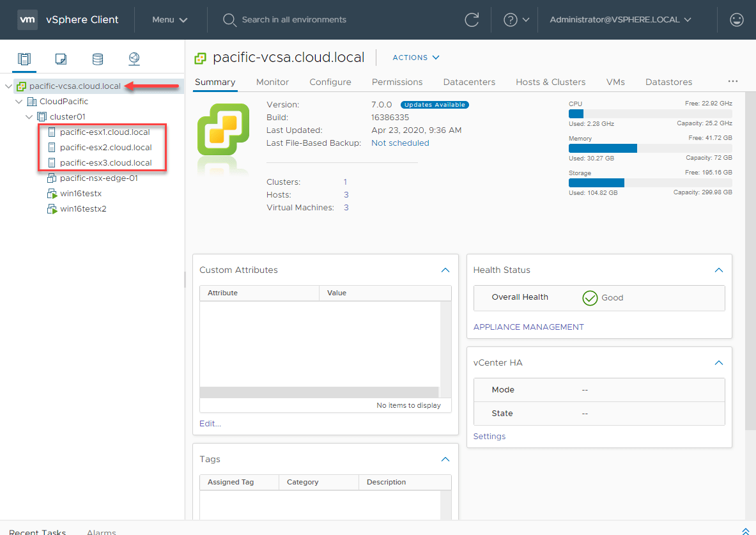Open the Alarms bottom tab
756x535 pixels.
[101, 532]
